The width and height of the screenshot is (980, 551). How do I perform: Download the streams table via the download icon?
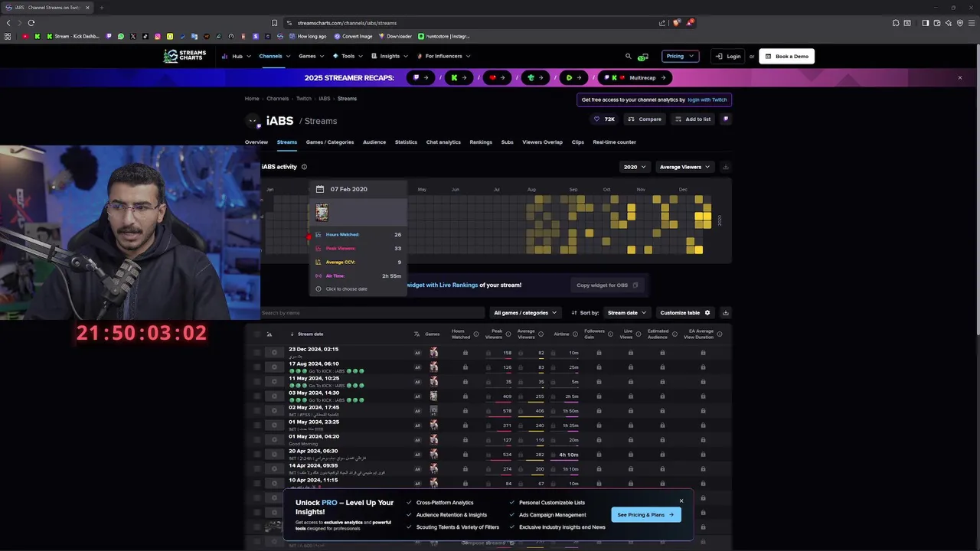[x=726, y=313]
